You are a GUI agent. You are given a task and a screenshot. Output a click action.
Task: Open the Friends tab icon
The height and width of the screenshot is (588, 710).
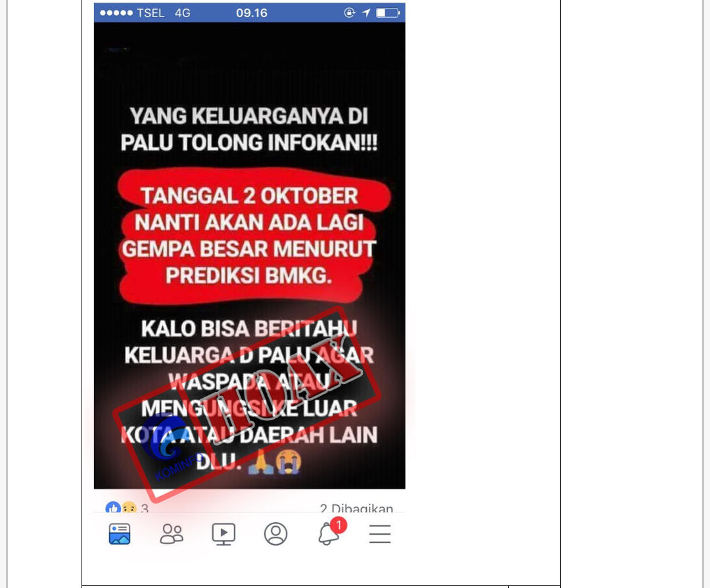[x=172, y=533]
